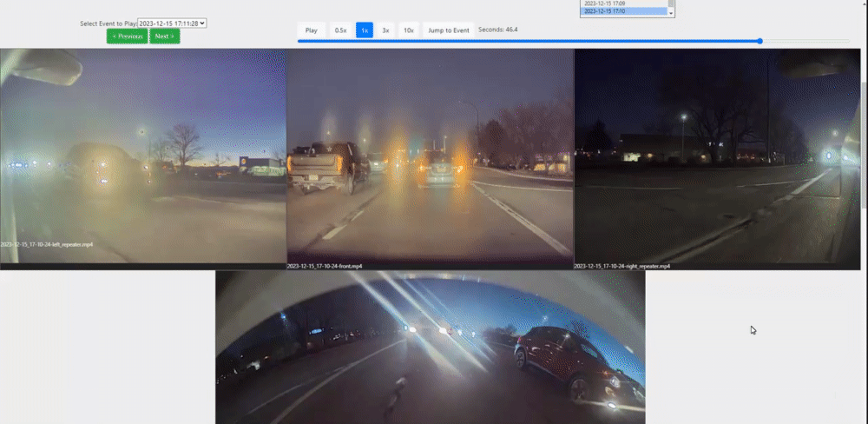This screenshot has height=424, width=868.
Task: Click the Seconds: 46.4 readout
Action: coord(498,30)
